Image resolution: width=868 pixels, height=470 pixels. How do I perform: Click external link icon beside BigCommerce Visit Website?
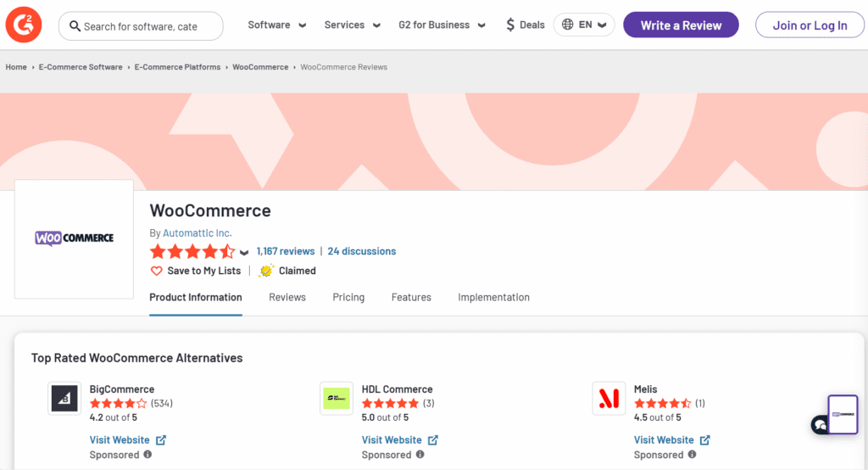[161, 440]
